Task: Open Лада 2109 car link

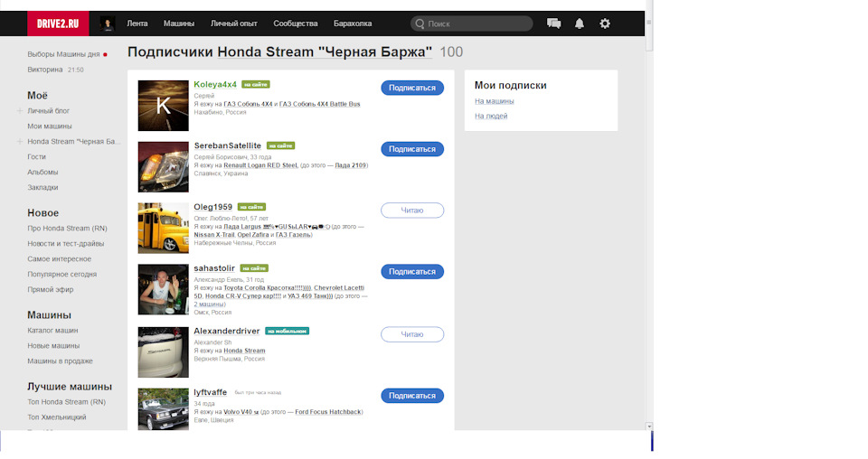Action: click(351, 165)
